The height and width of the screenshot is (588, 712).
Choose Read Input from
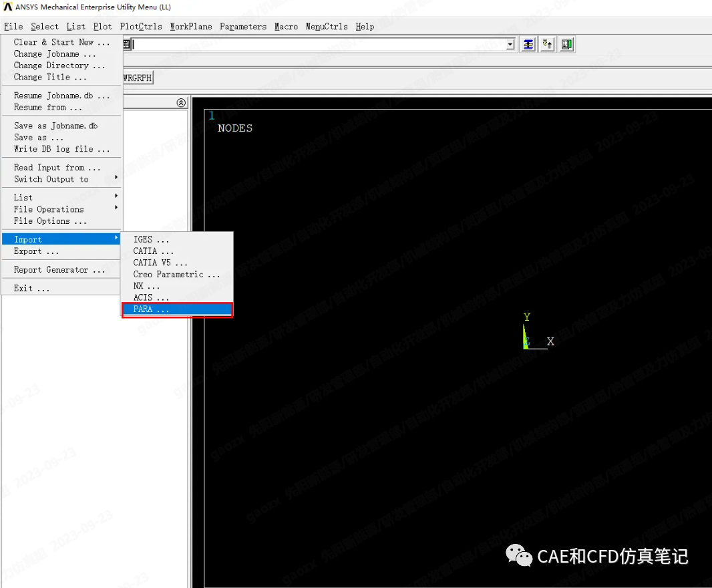point(61,168)
